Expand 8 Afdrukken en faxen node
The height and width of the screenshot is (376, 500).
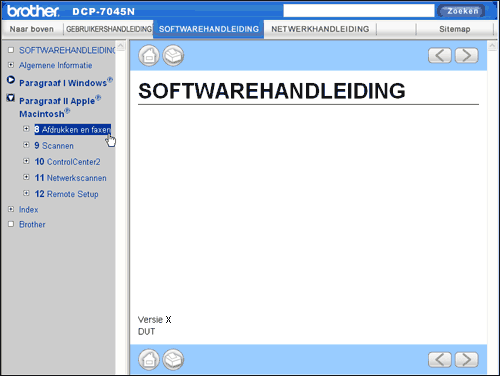coord(26,129)
